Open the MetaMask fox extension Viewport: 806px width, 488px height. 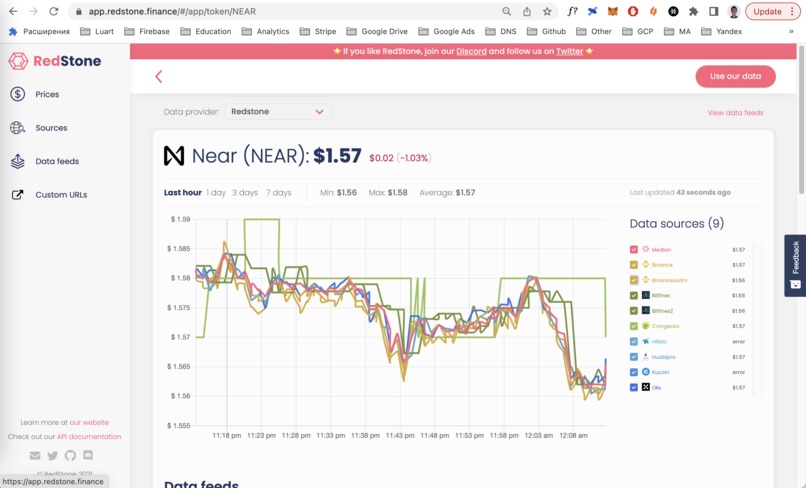click(x=613, y=11)
